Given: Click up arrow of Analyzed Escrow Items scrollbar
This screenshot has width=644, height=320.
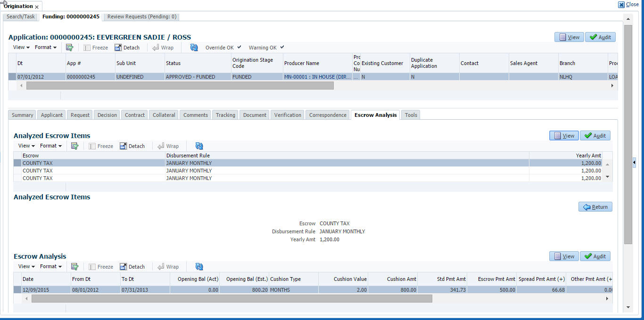Looking at the screenshot, I should click(607, 164).
